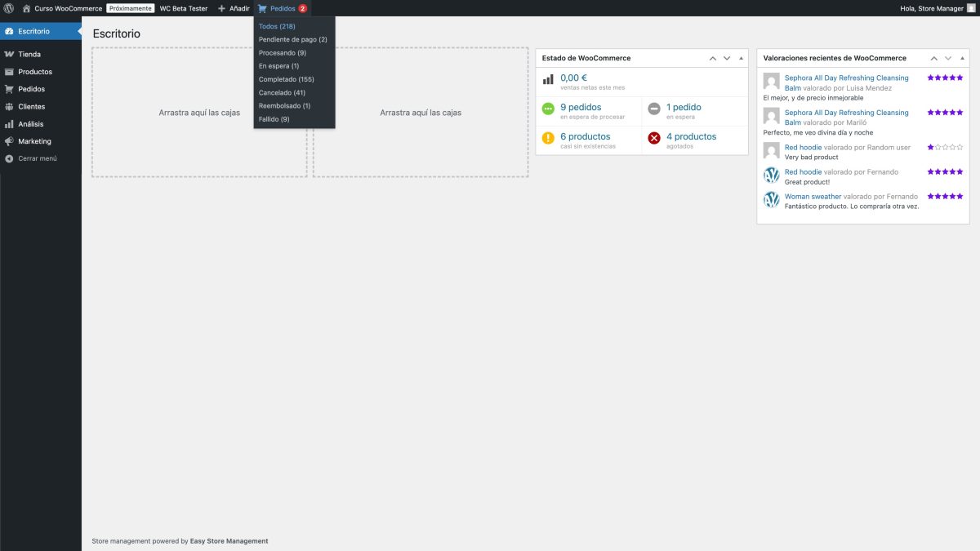Click the red agotados products icon
The width and height of the screenshot is (980, 551).
(653, 138)
